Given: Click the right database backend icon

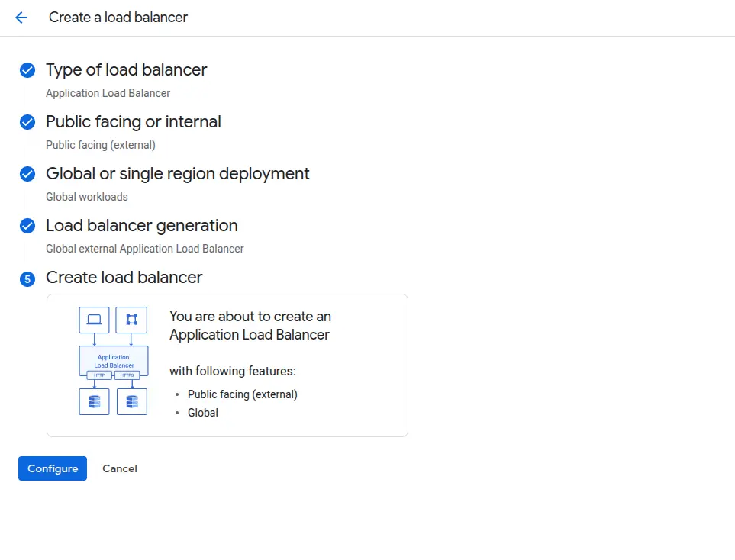Looking at the screenshot, I should point(131,401).
